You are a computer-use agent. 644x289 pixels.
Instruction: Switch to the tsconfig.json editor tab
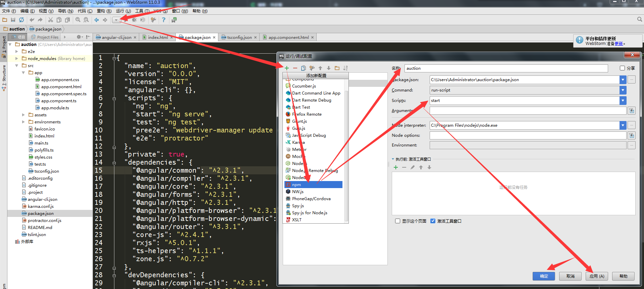pyautogui.click(x=239, y=37)
